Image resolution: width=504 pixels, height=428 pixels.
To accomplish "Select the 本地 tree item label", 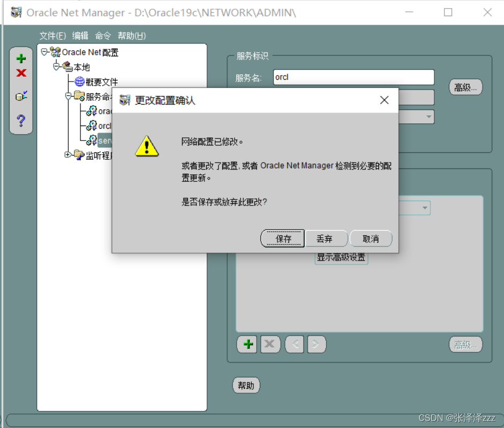I will 82,67.
